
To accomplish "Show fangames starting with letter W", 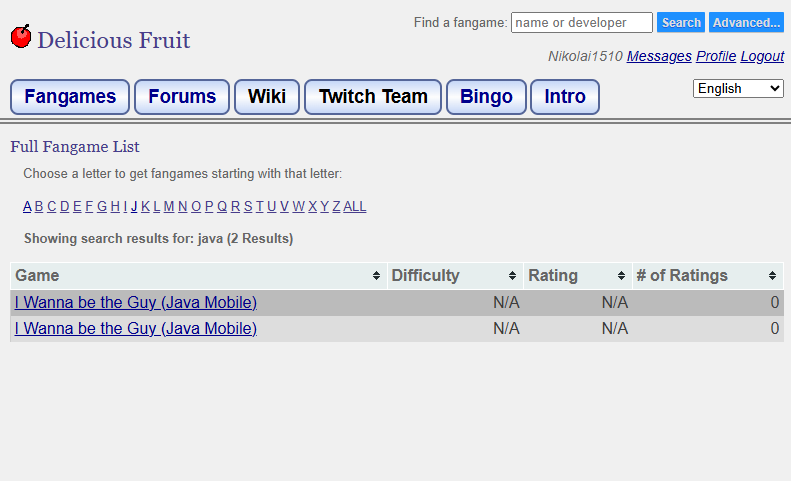I will click(298, 206).
